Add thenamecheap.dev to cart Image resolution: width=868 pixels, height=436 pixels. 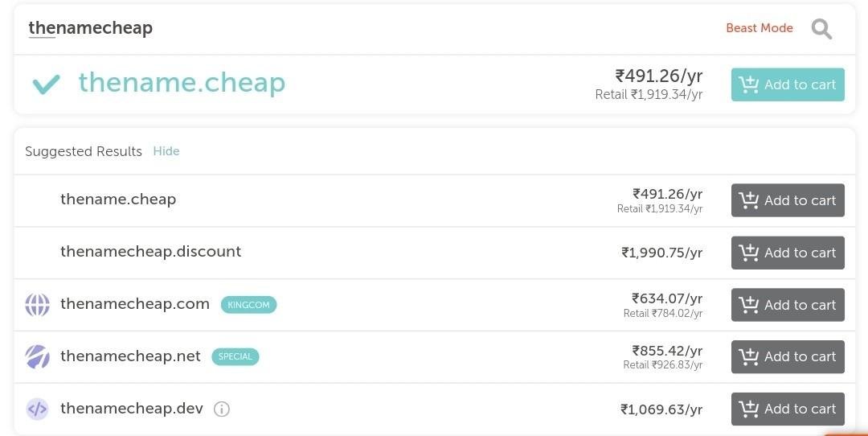[x=788, y=409]
